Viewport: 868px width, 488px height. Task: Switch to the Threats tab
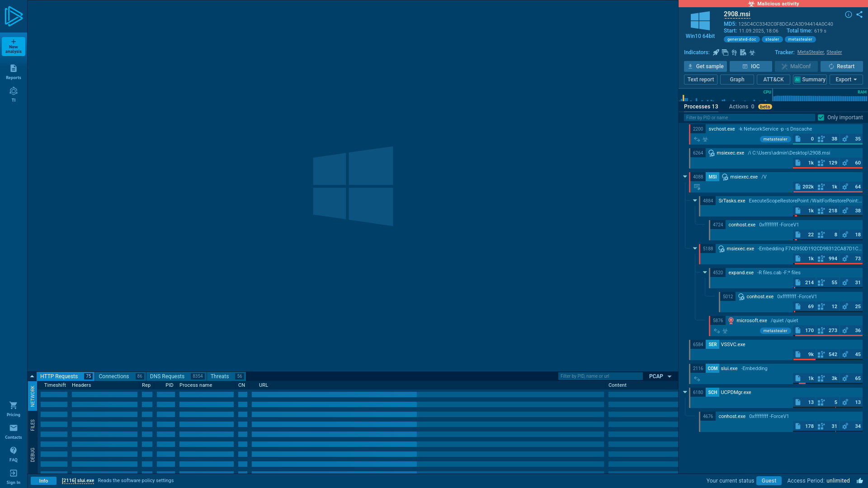coord(226,376)
